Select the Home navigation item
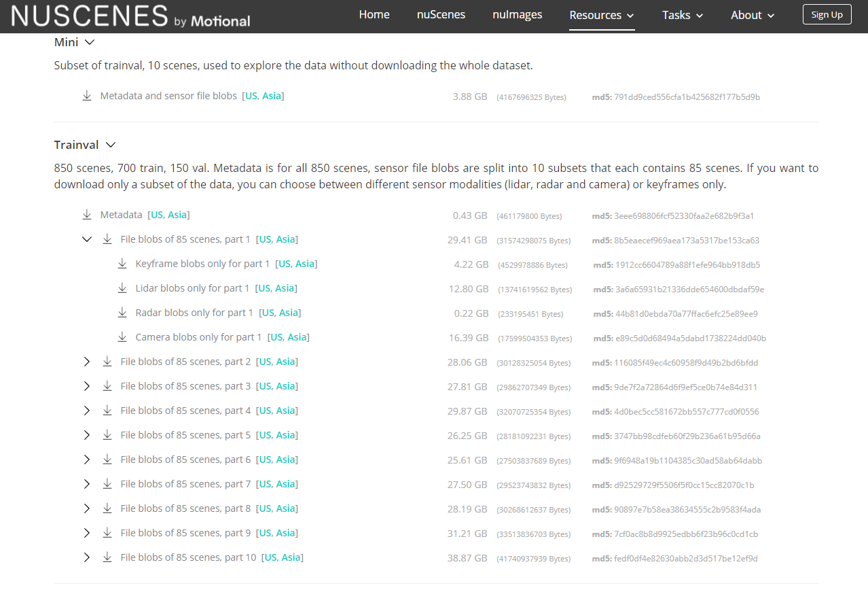 pyautogui.click(x=374, y=14)
